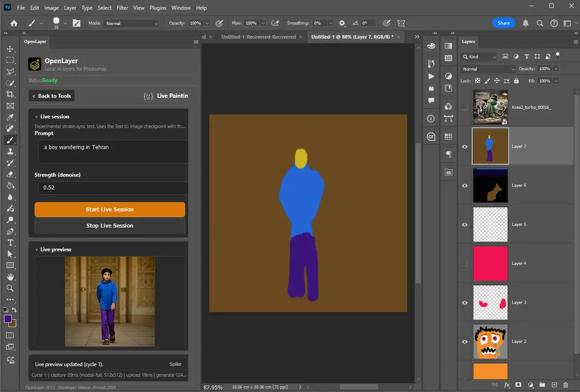Click Start Live Session button
This screenshot has height=392, width=580.
coord(110,209)
